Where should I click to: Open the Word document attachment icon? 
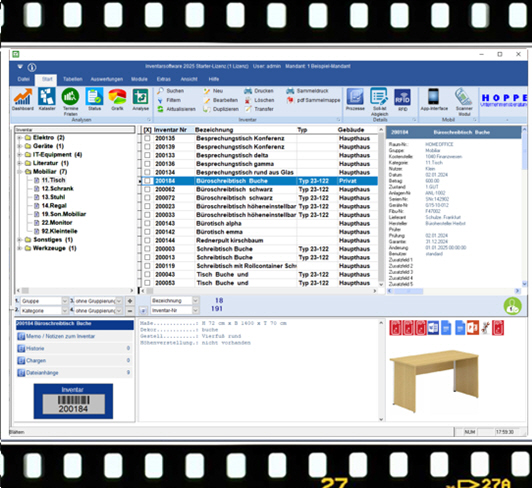(433, 328)
